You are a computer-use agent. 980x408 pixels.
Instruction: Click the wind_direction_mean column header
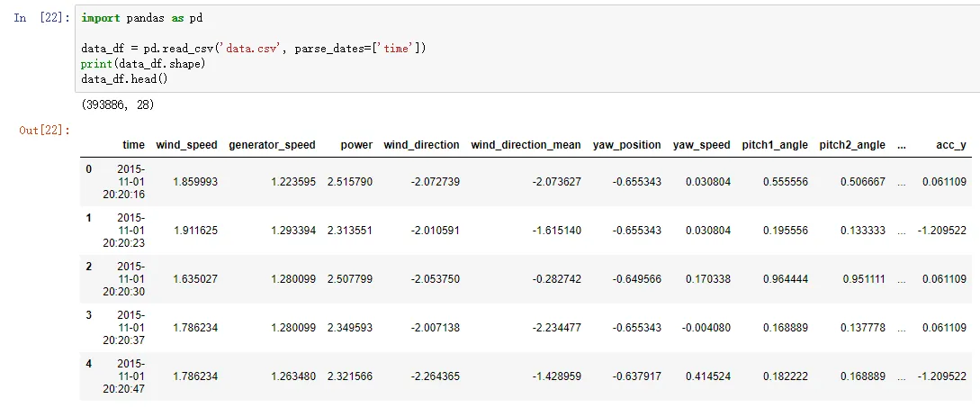point(526,144)
